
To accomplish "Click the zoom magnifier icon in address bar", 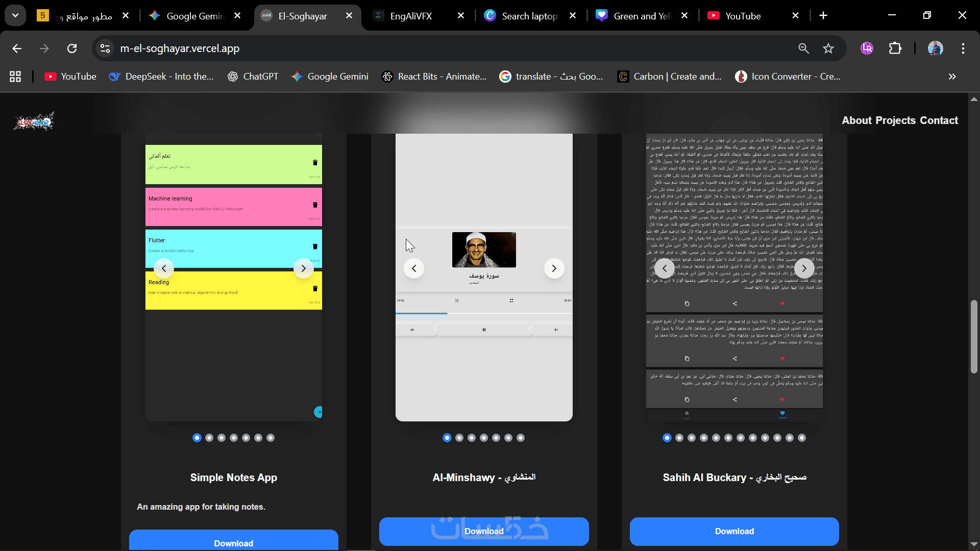I will (x=803, y=48).
